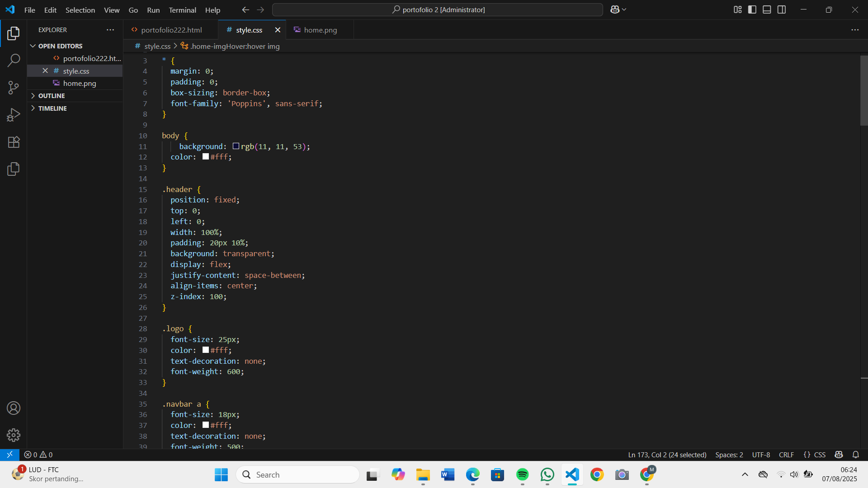Click notifications bell in status bar
868x488 pixels.
coord(855,455)
